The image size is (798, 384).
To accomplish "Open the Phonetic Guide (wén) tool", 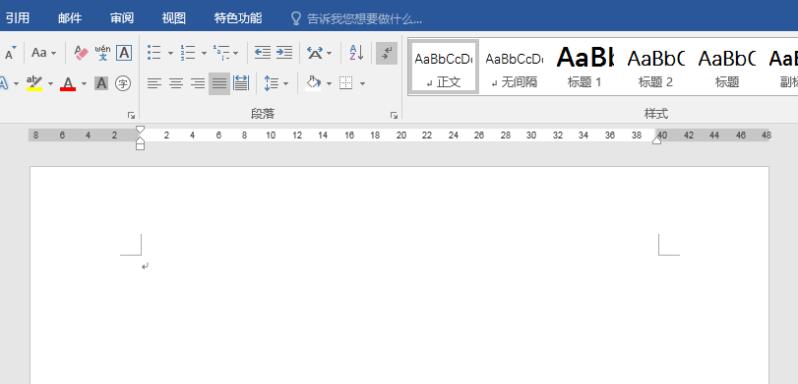I will point(102,53).
